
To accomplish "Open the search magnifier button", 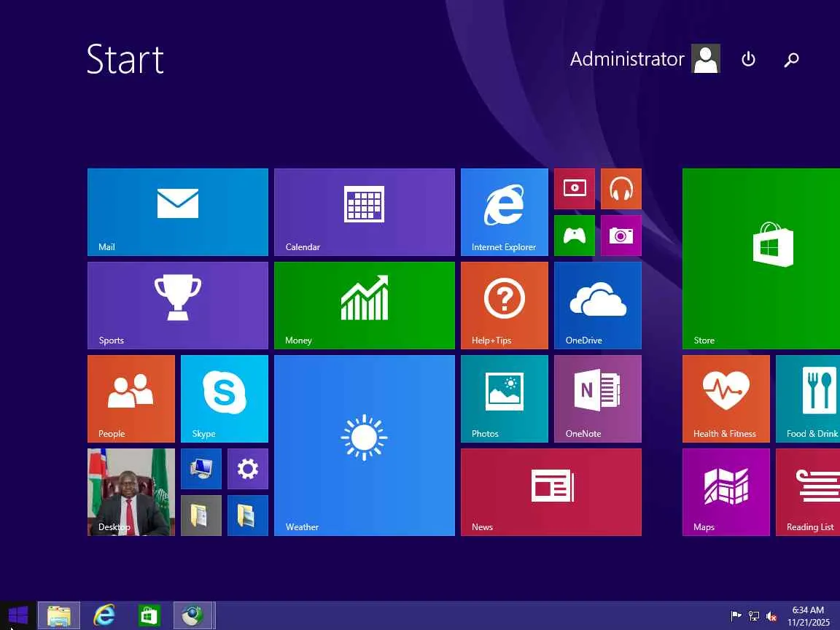I will pyautogui.click(x=791, y=59).
